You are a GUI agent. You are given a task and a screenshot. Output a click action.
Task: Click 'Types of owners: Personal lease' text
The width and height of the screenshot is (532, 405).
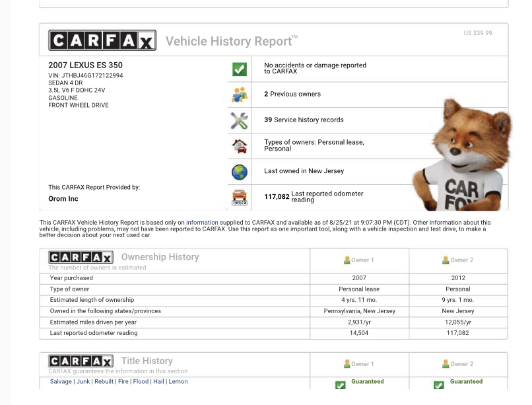point(314,145)
